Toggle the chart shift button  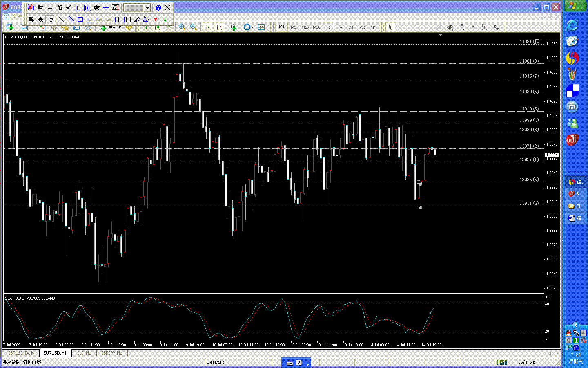pos(219,27)
